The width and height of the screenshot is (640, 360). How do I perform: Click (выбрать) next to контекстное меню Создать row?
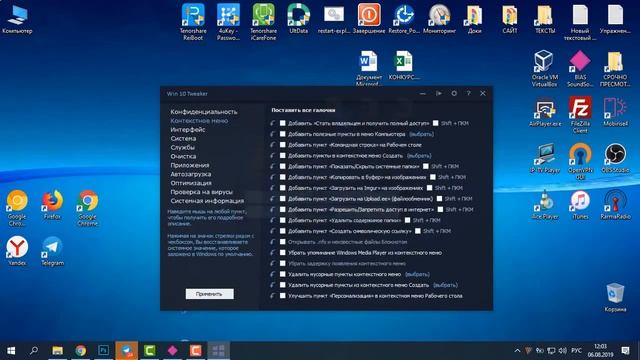[x=419, y=156]
